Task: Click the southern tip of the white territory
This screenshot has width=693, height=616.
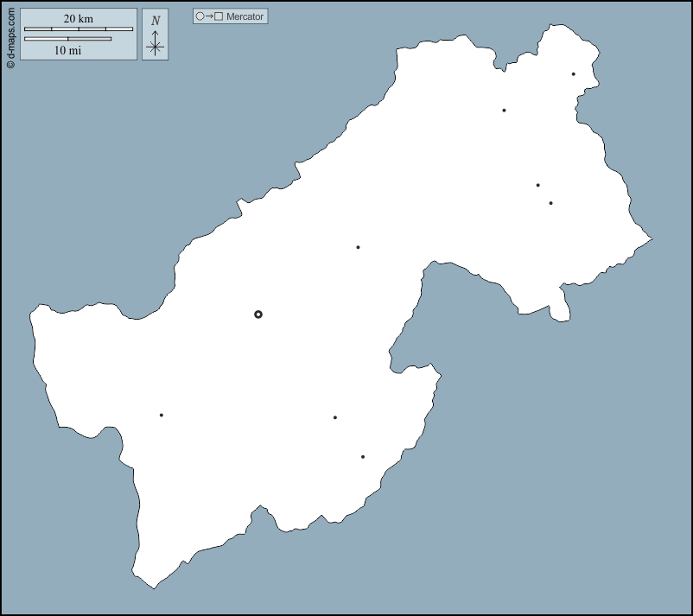Action: (154, 587)
